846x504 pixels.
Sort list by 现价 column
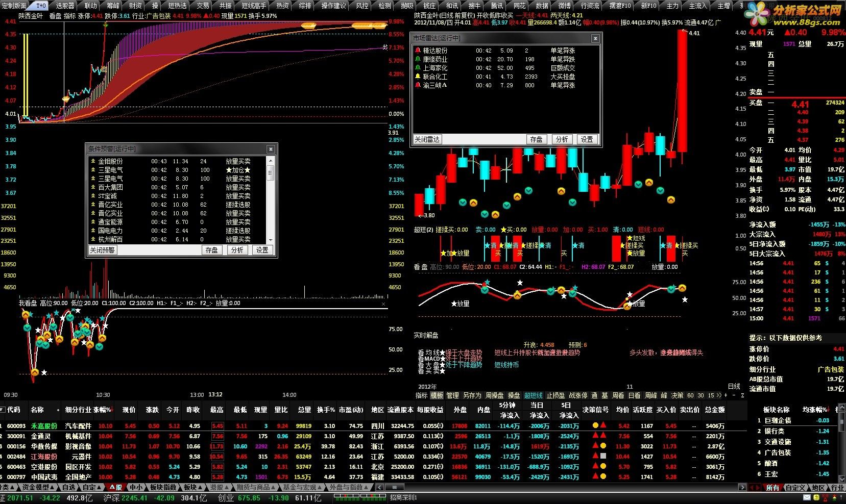[x=129, y=410]
